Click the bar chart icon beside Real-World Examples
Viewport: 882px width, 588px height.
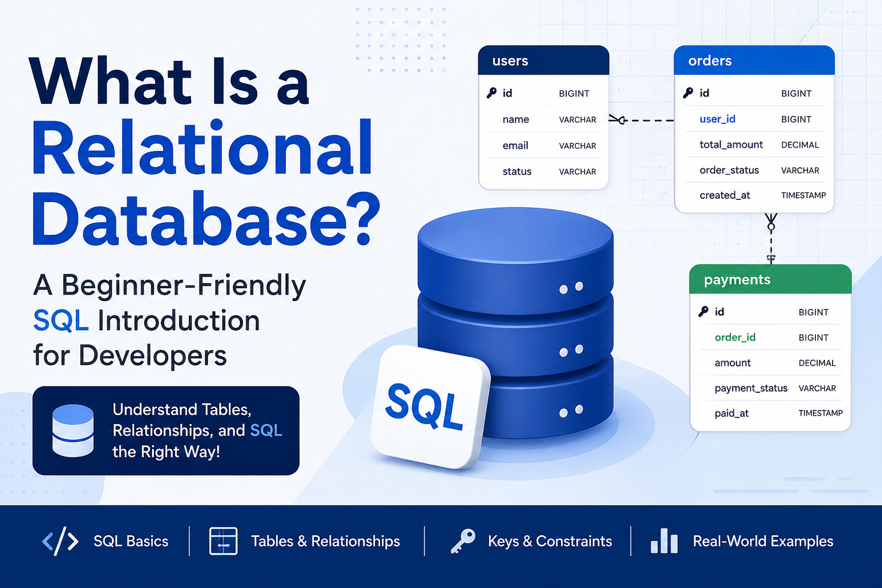click(664, 541)
